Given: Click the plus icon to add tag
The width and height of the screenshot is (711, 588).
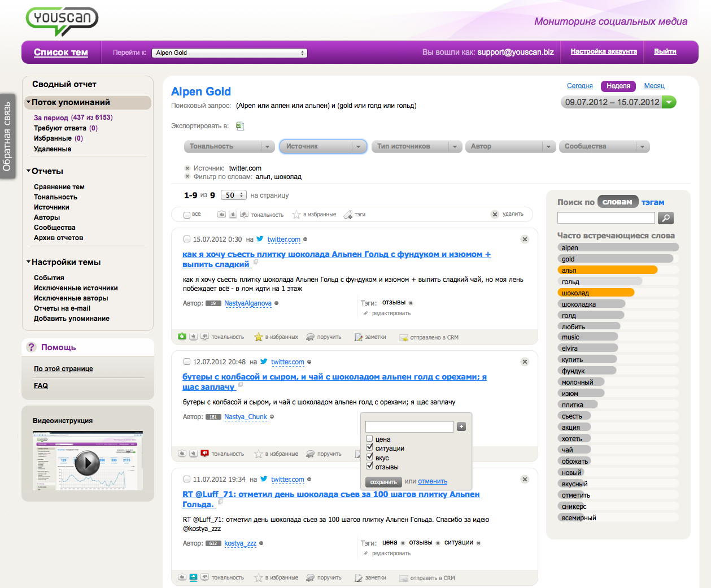Looking at the screenshot, I should (461, 427).
